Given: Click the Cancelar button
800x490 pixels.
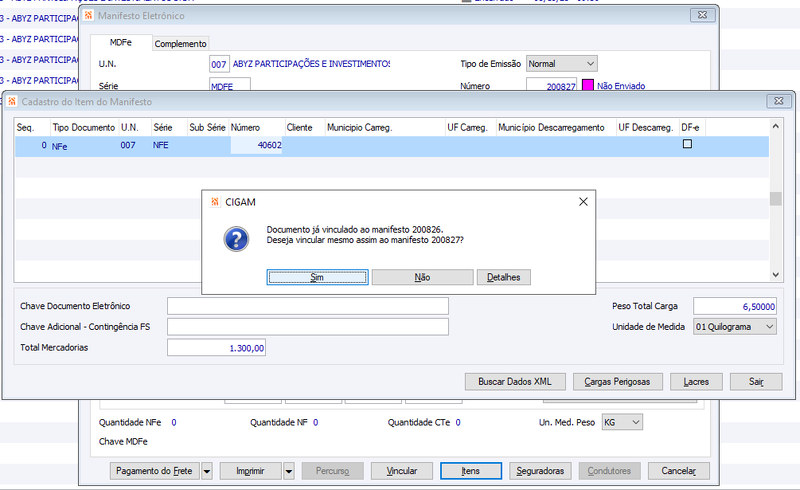Looking at the screenshot, I should (679, 471).
